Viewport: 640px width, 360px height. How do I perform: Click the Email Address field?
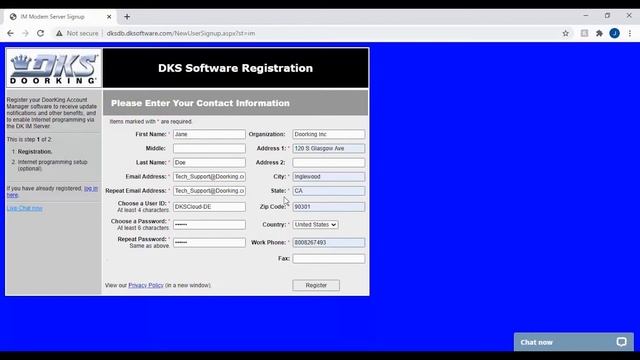209,177
